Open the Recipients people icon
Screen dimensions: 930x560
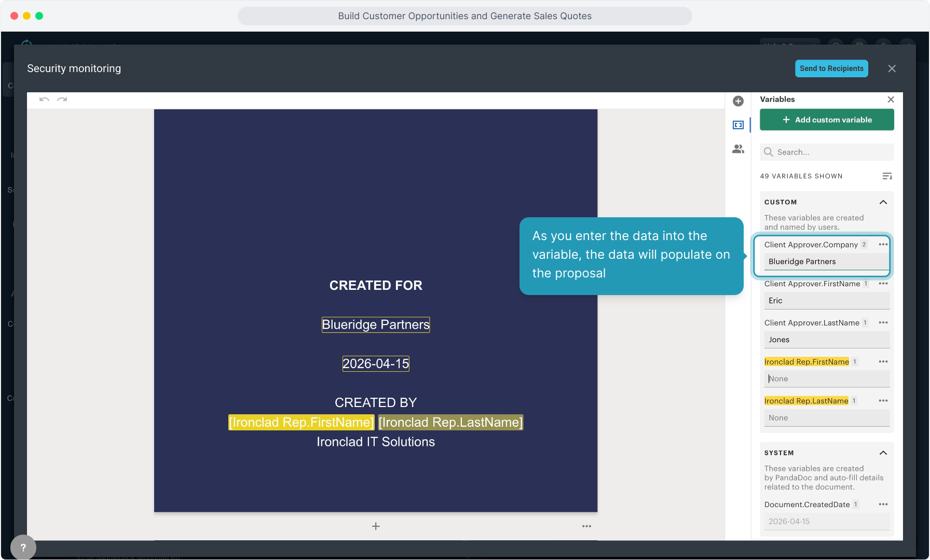coord(738,149)
